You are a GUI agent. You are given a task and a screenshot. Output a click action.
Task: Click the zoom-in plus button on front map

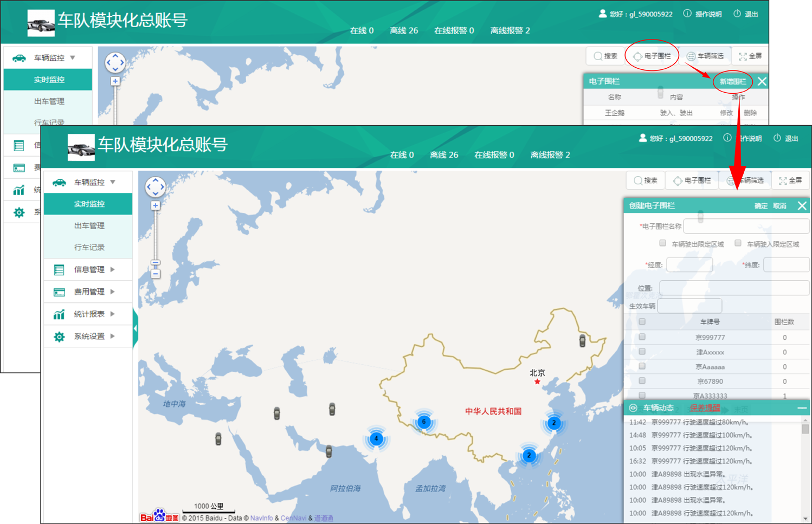click(x=156, y=205)
